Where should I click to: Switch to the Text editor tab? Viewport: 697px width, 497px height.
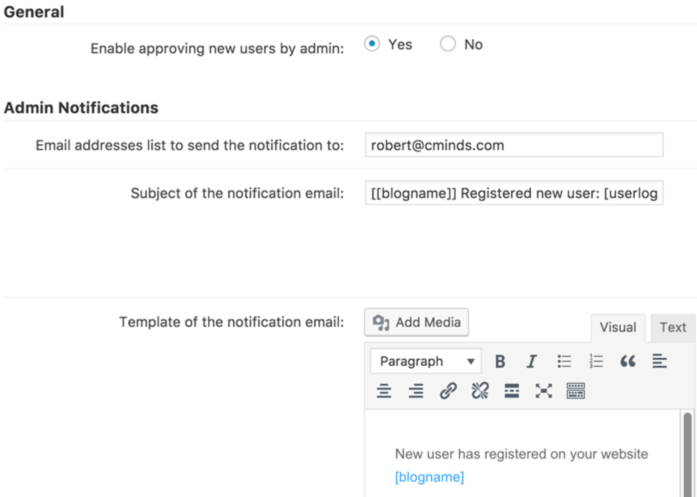point(673,327)
